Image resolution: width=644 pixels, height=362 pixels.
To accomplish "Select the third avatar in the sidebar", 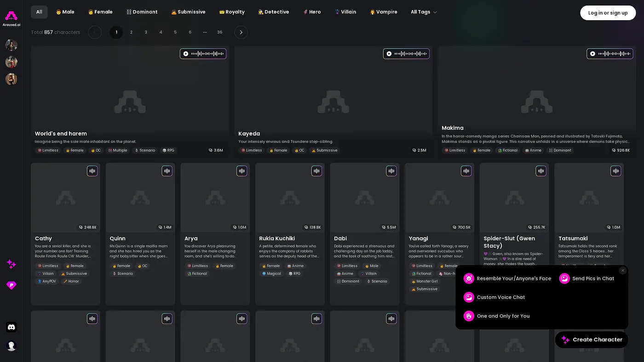I will pyautogui.click(x=11, y=79).
